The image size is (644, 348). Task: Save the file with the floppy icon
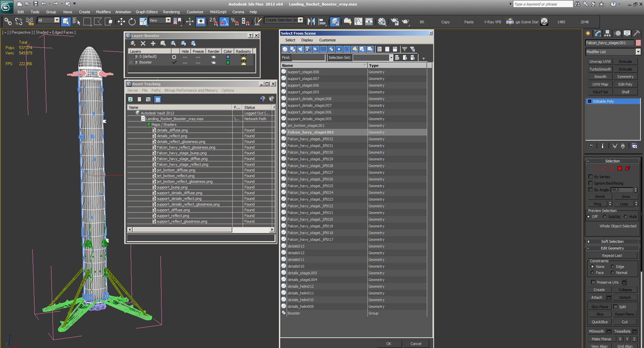tap(36, 4)
